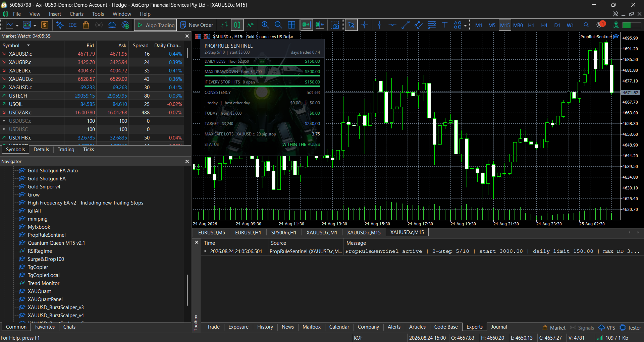Viewport: 644px width, 342px height.
Task: Click the orange dollar sign toolbar icon
Action: click(45, 25)
